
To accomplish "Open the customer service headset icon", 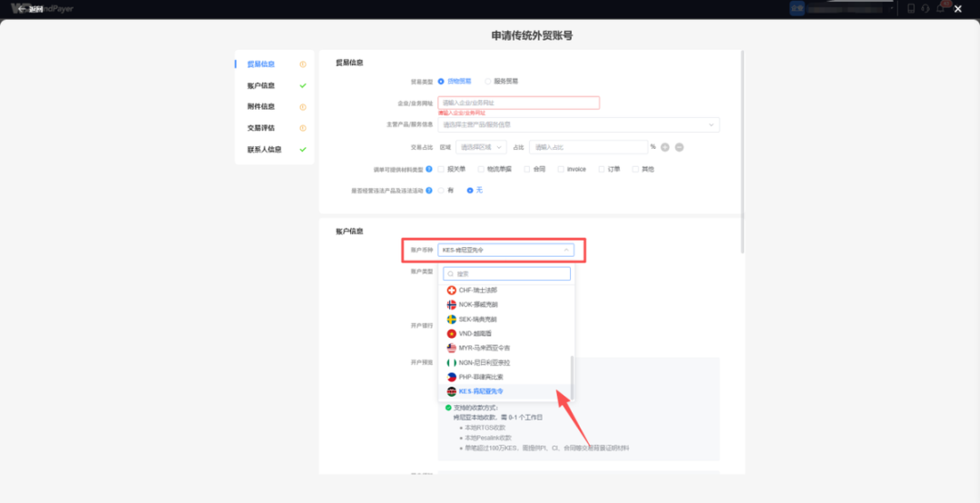I will pyautogui.click(x=926, y=8).
